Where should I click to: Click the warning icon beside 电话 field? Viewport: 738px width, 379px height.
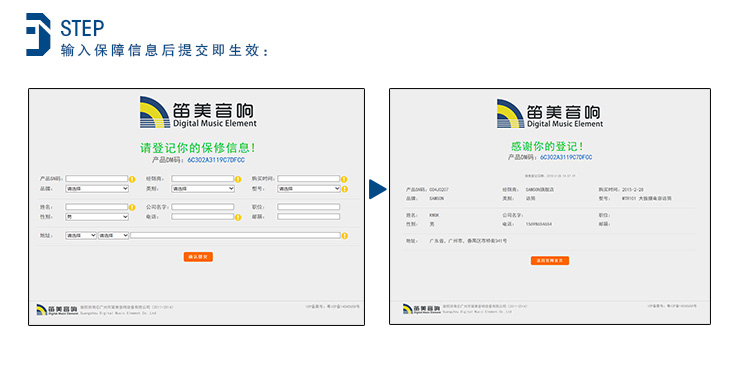point(238,217)
